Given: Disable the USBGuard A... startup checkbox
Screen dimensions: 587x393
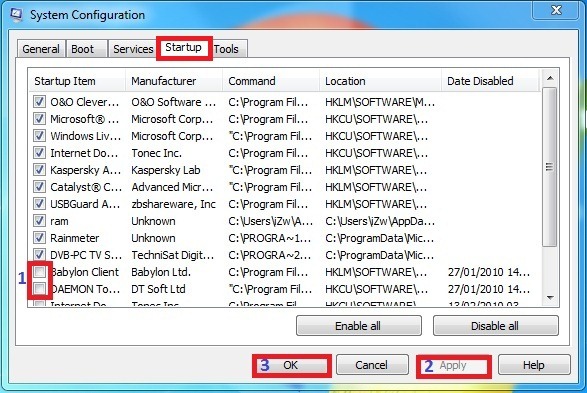Looking at the screenshot, I should coord(39,204).
